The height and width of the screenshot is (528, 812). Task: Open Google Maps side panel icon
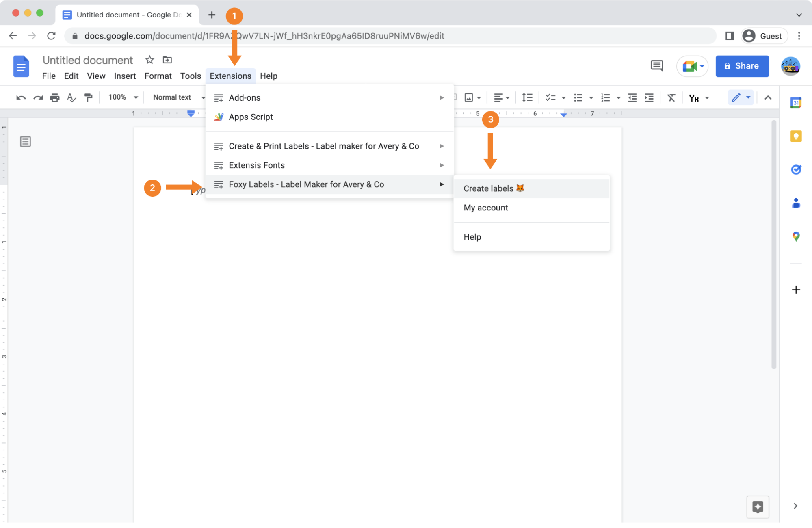pyautogui.click(x=796, y=236)
